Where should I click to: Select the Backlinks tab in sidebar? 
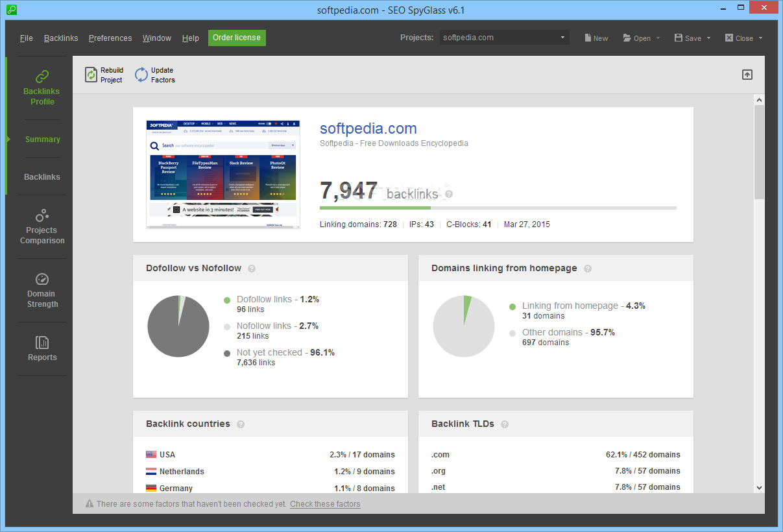point(42,177)
